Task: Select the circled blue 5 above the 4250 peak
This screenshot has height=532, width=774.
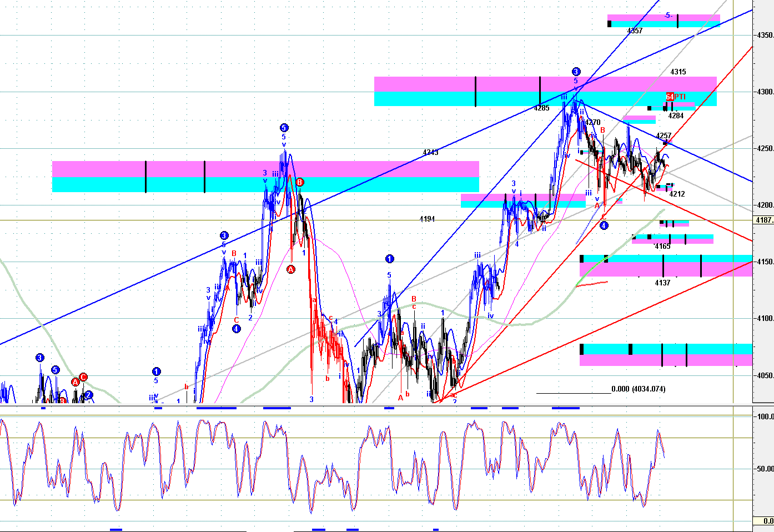Action: (284, 128)
